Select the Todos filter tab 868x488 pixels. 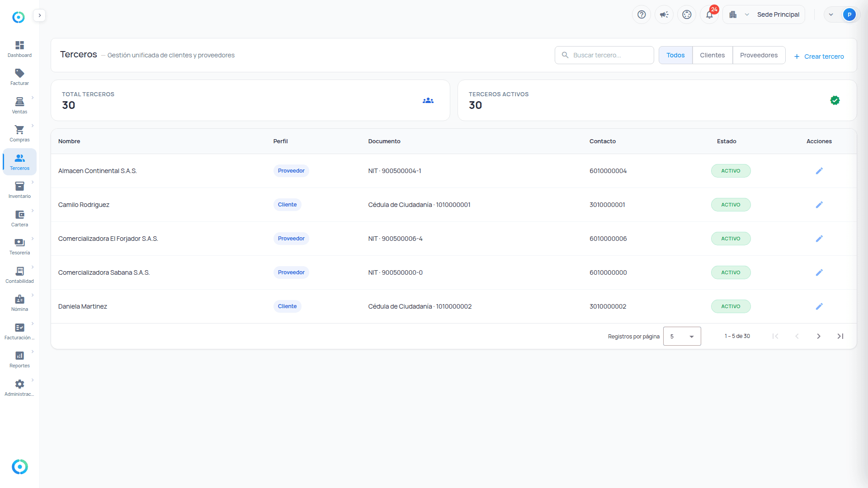pyautogui.click(x=675, y=55)
